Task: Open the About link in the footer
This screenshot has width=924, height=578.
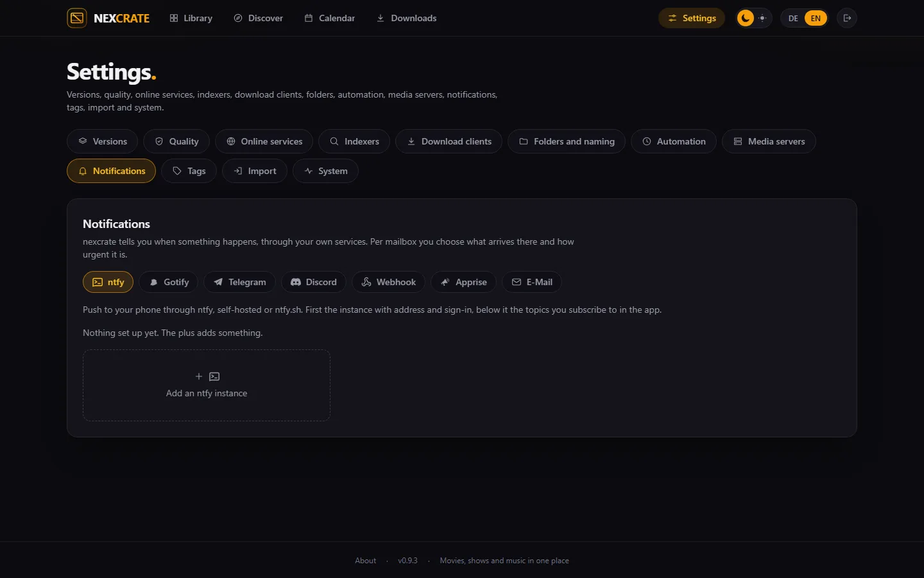Action: click(366, 561)
